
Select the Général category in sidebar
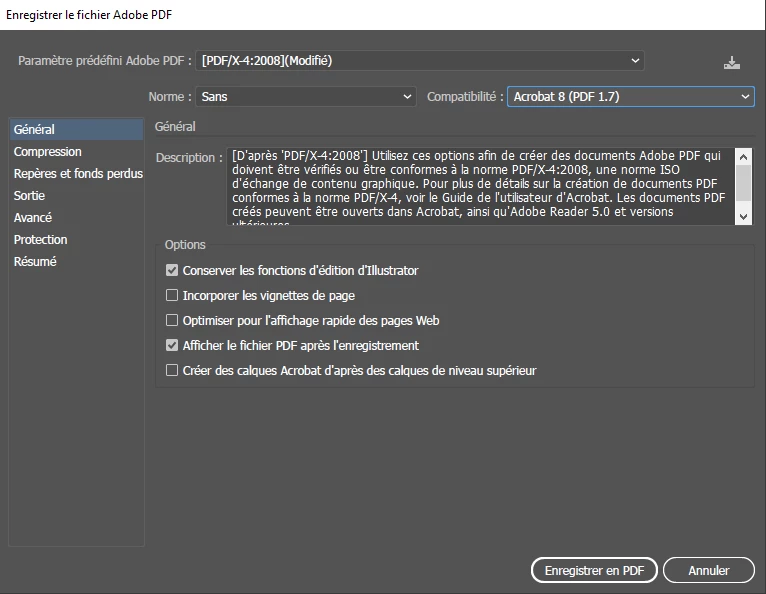pyautogui.click(x=76, y=129)
